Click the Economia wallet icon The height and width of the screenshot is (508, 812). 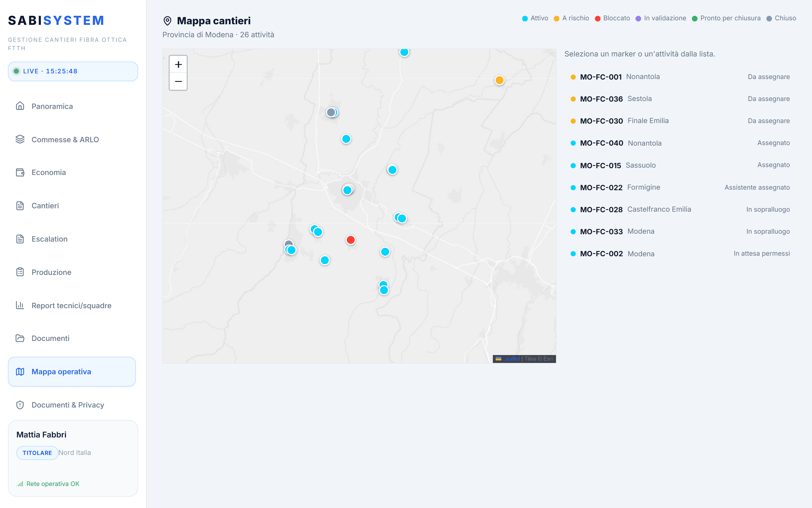[x=20, y=172]
